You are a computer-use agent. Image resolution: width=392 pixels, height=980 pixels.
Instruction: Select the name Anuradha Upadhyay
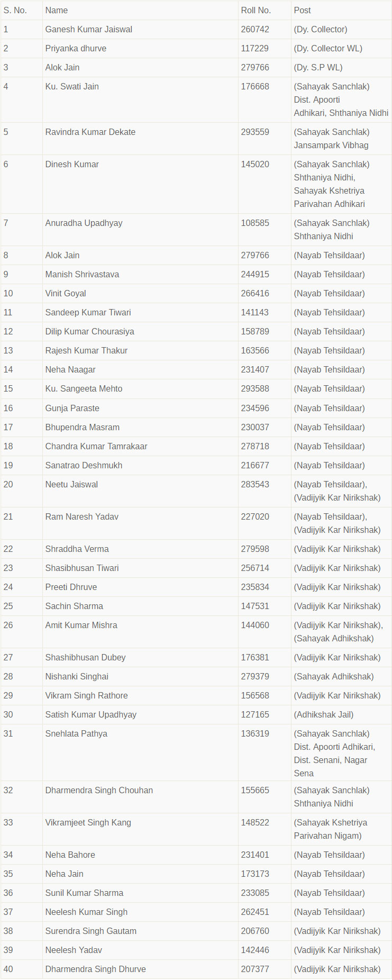[x=84, y=223]
